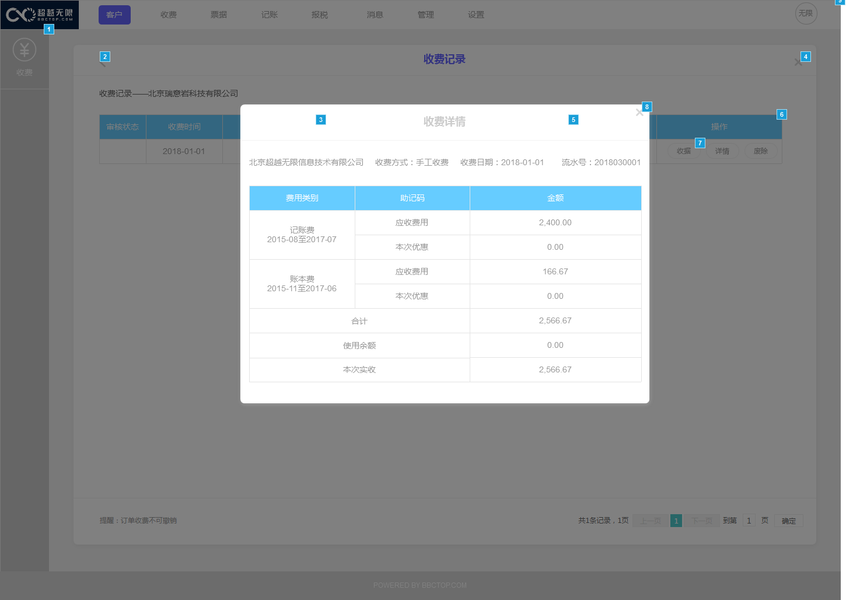Open the 收费 top navigation tab
Screen dimensions: 846x600
(169, 15)
